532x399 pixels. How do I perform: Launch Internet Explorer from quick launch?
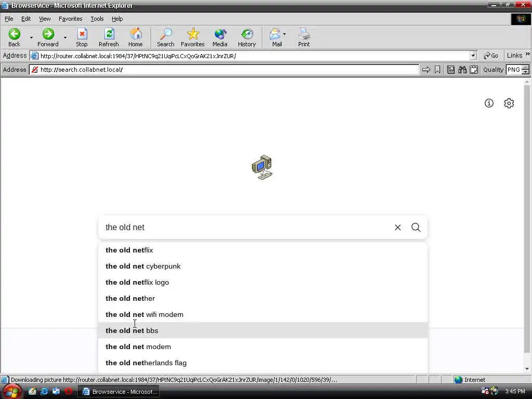pos(44,391)
